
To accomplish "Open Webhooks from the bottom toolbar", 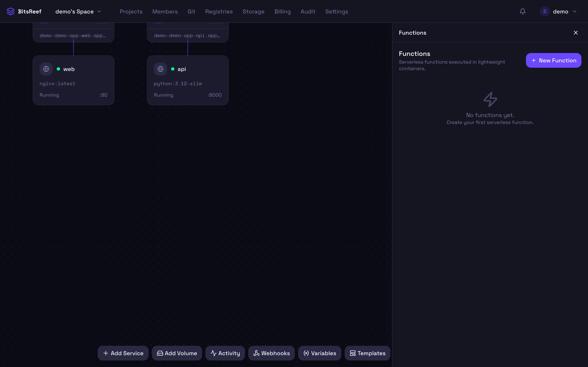I will point(271,353).
